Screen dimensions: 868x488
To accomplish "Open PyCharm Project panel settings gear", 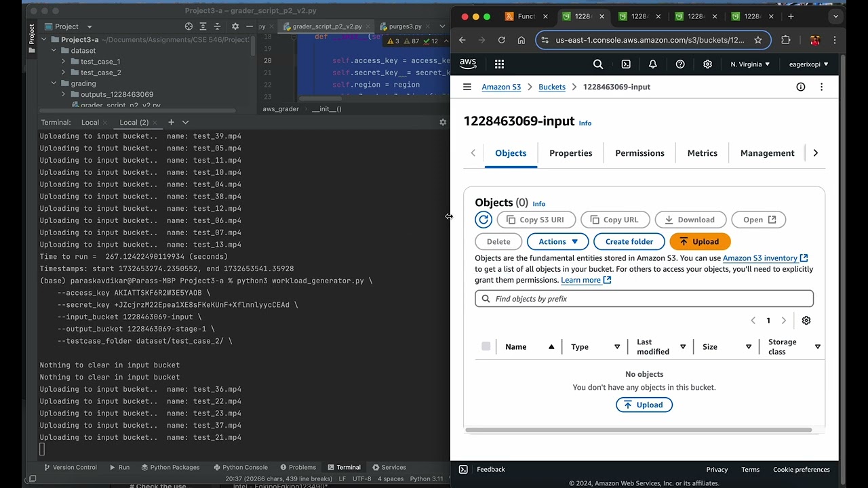I will (235, 26).
